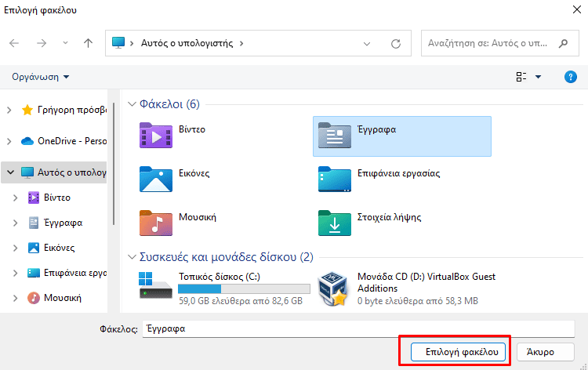Expand OneDrive - Personal node
The image size is (588, 370).
(x=9, y=141)
